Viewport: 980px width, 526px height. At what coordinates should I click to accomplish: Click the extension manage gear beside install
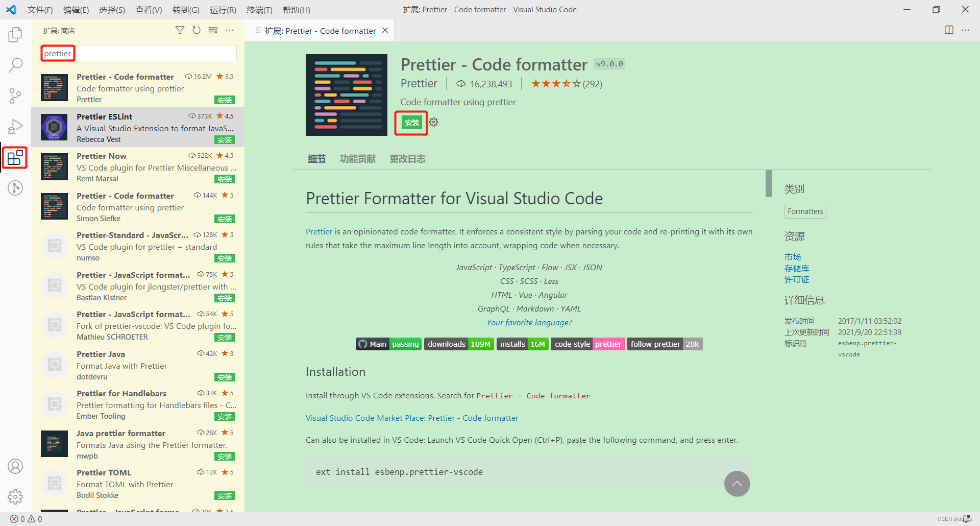point(434,122)
